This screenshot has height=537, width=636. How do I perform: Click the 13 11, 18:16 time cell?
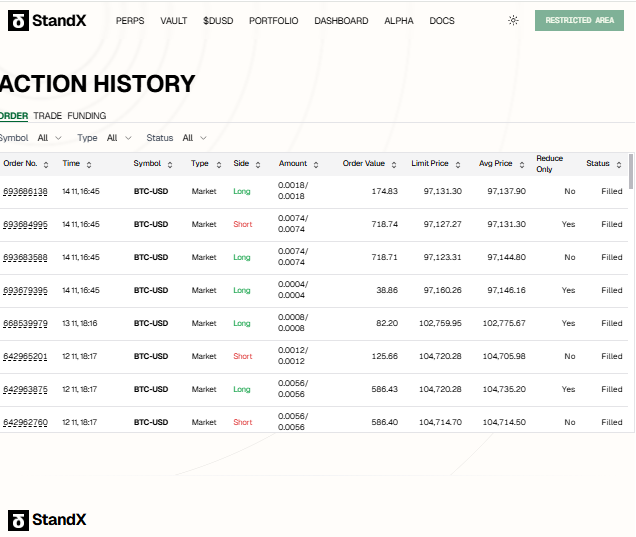click(80, 323)
